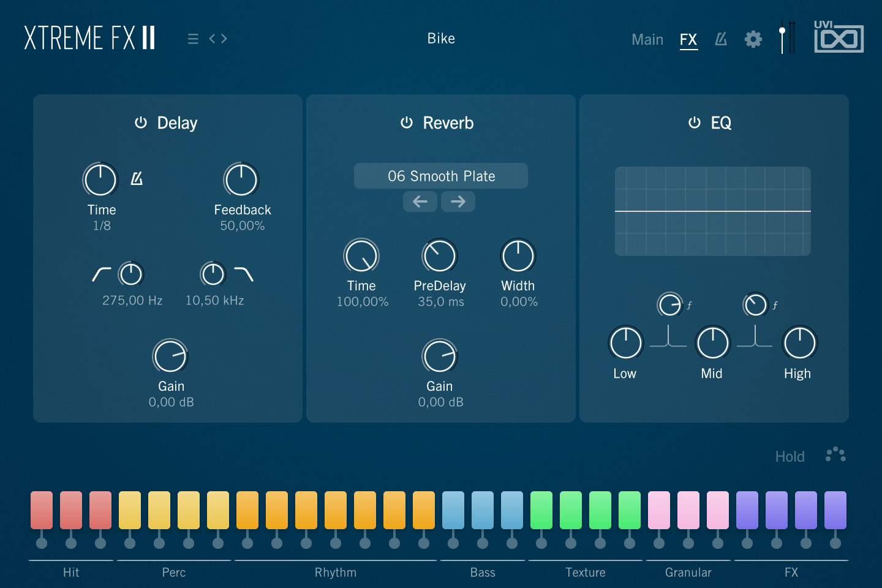Click the 10,50 kHz low-pass knob

[x=213, y=274]
